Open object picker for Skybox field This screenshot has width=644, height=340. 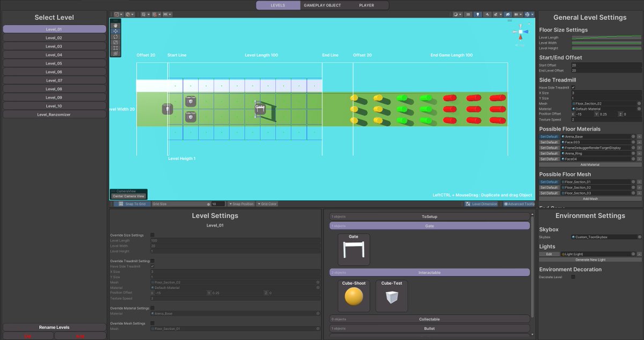tap(639, 237)
